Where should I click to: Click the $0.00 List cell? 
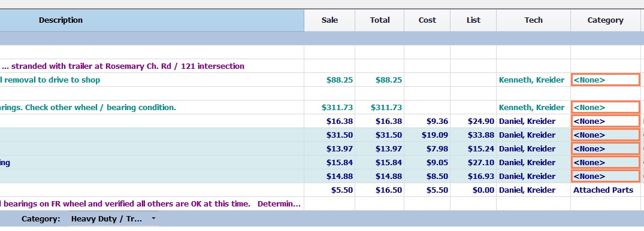pyautogui.click(x=473, y=190)
